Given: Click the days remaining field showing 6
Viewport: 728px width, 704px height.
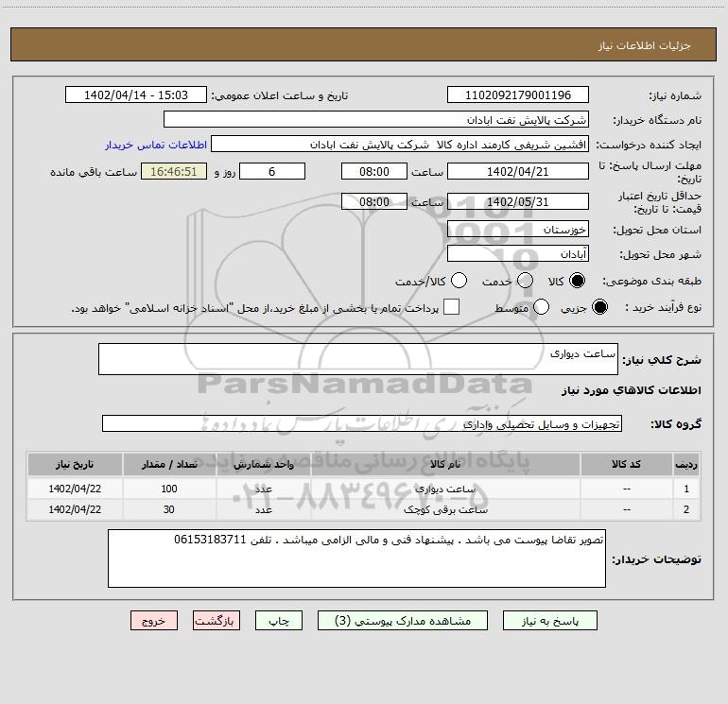Looking at the screenshot, I should 272,172.
